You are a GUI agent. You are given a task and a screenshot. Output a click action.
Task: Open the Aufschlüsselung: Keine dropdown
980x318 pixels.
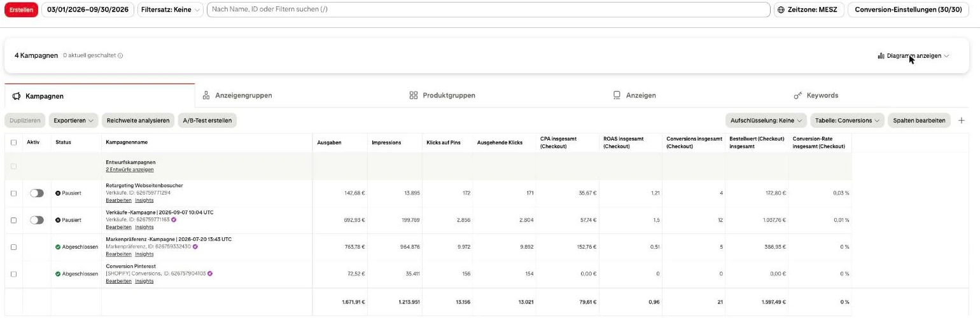pos(766,120)
